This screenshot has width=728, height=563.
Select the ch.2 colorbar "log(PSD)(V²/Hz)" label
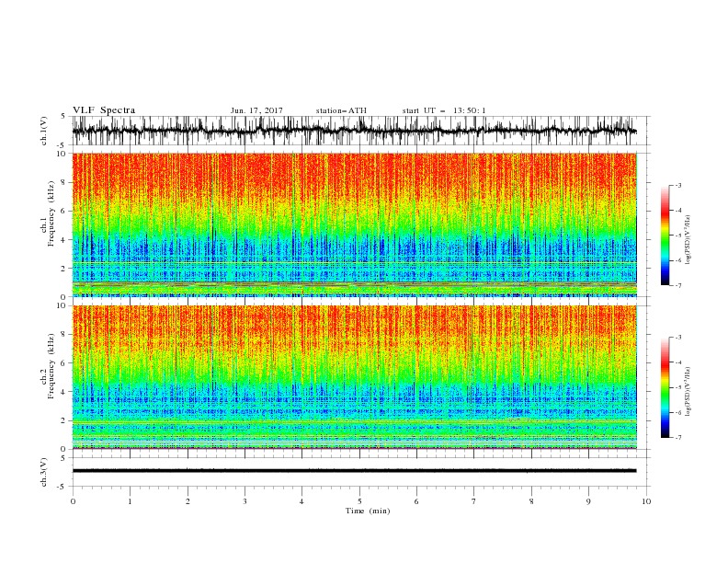point(688,391)
